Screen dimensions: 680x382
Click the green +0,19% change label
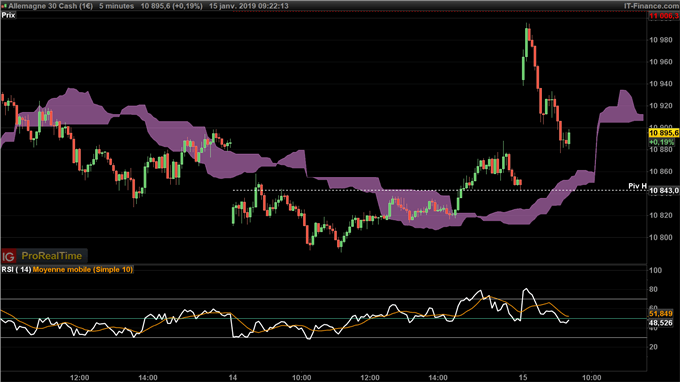pos(662,142)
